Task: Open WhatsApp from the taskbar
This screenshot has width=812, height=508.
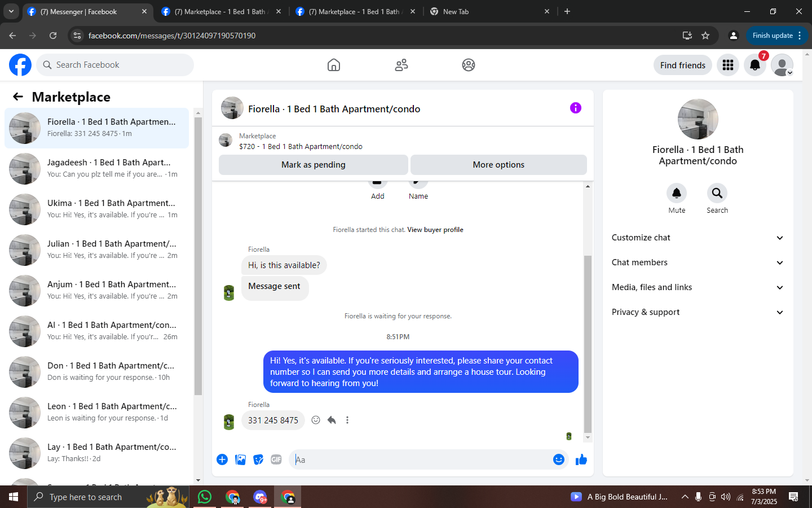Action: tap(205, 497)
